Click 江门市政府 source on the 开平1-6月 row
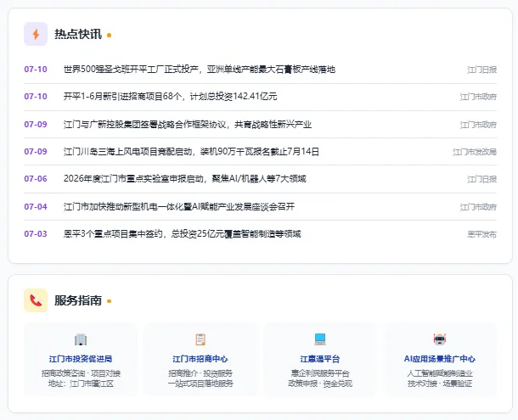This screenshot has width=518, height=420. [x=478, y=97]
